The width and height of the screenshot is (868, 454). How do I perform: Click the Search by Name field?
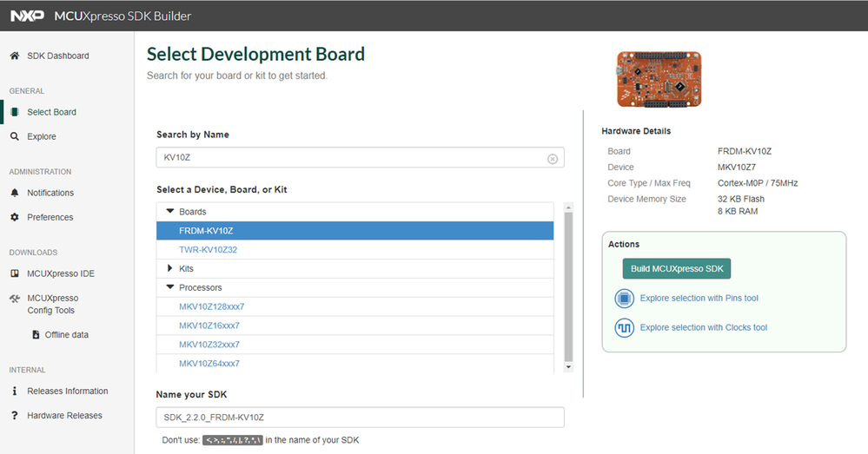tap(361, 158)
